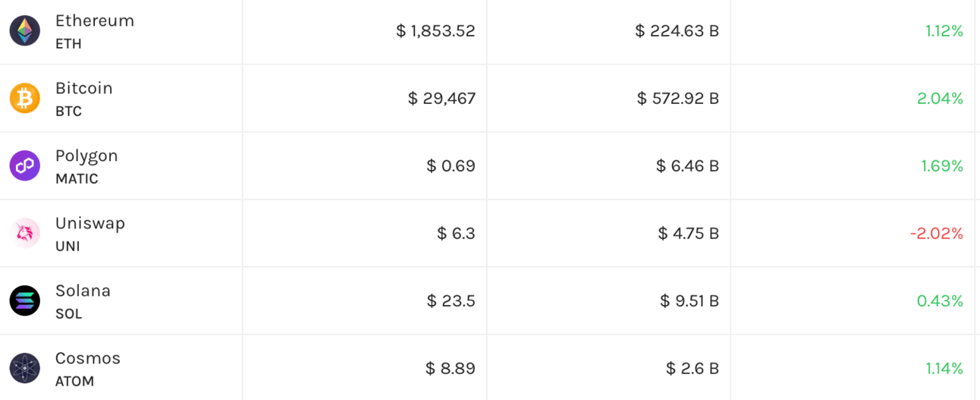Click the Ethereum diamond logo icon
Viewport: 980px width, 400px height.
pos(25,31)
